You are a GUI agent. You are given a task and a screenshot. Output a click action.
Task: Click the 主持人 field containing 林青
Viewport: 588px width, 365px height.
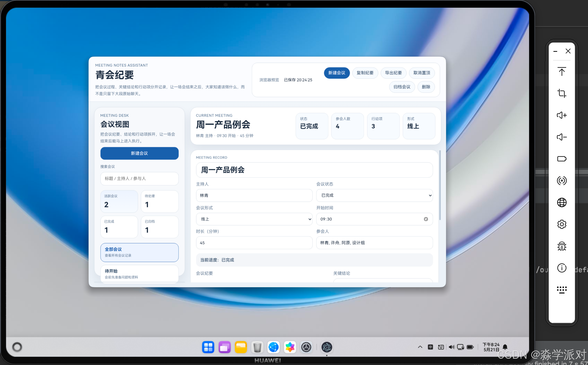tap(254, 195)
